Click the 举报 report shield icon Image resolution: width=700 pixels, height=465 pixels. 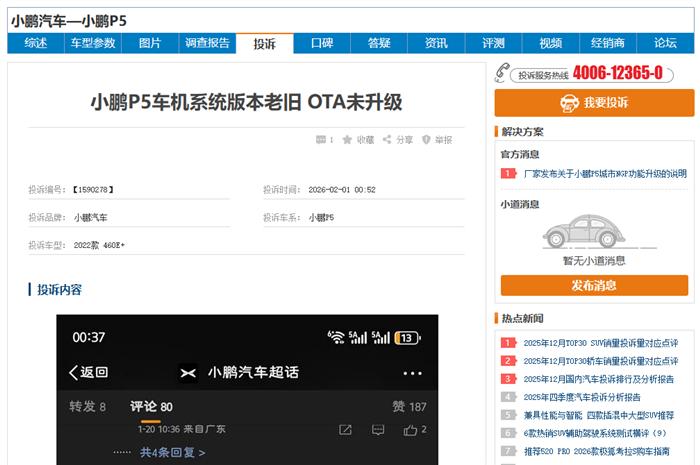pos(426,140)
